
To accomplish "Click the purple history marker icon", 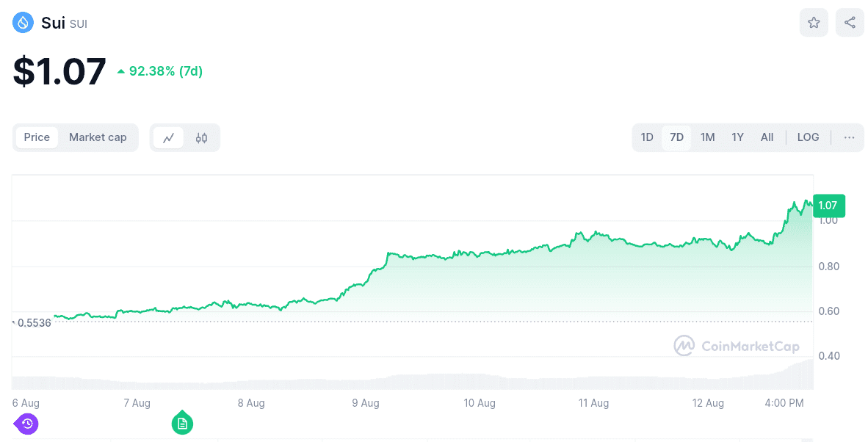I will 27,423.
